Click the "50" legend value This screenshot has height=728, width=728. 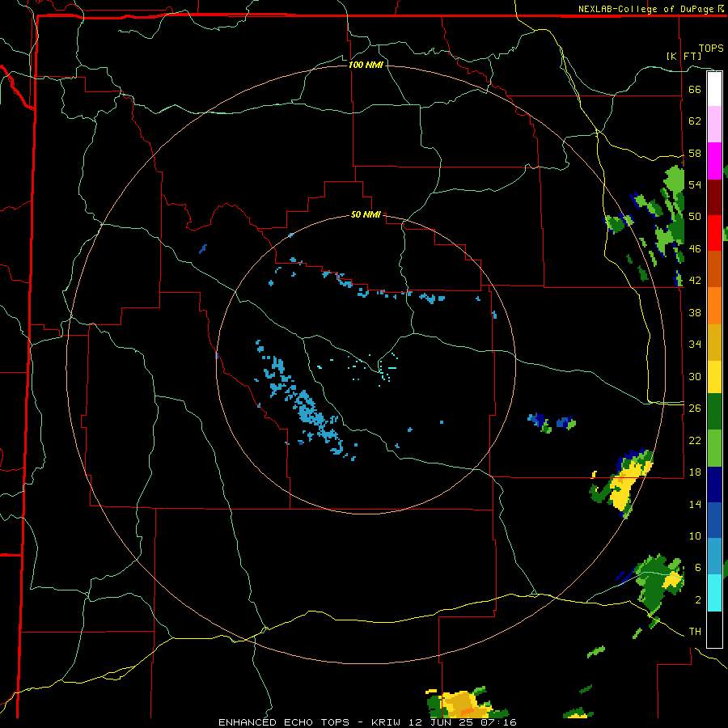tap(695, 216)
